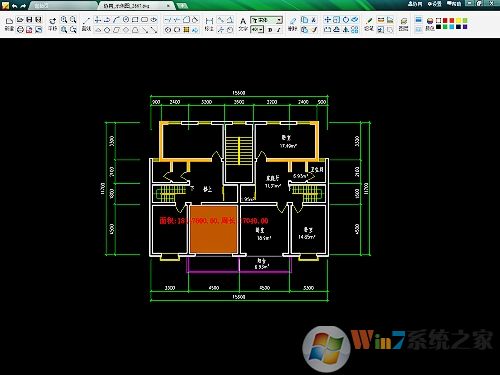Open the font size dropdown
This screenshot has width=500, height=375.
click(257, 30)
